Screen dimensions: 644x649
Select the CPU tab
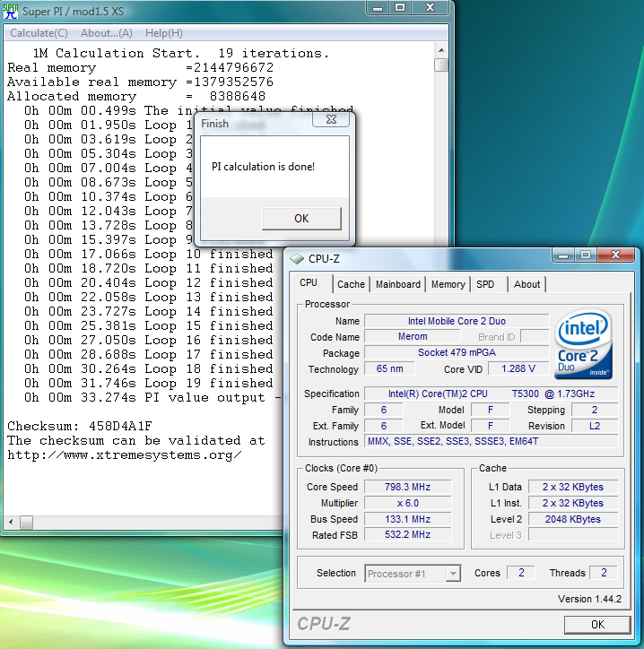pyautogui.click(x=309, y=282)
